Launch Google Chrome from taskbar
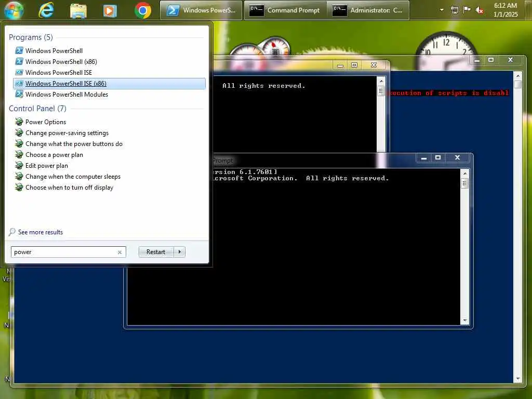 (x=143, y=10)
